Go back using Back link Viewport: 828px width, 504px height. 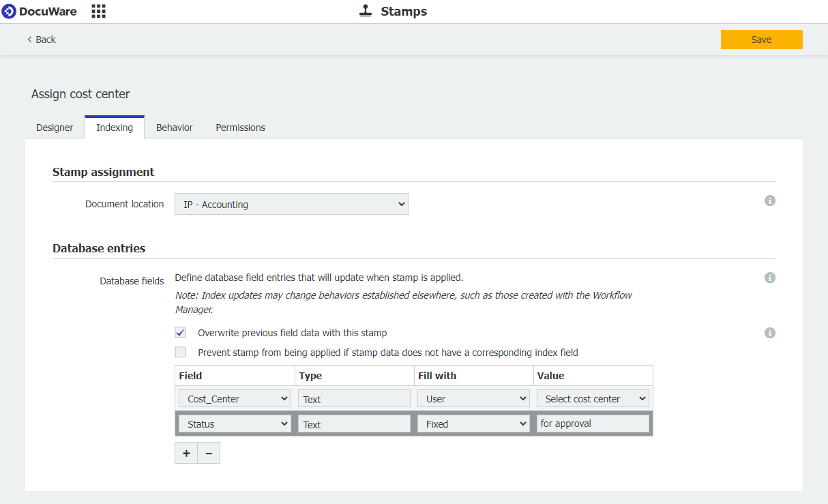(x=42, y=40)
